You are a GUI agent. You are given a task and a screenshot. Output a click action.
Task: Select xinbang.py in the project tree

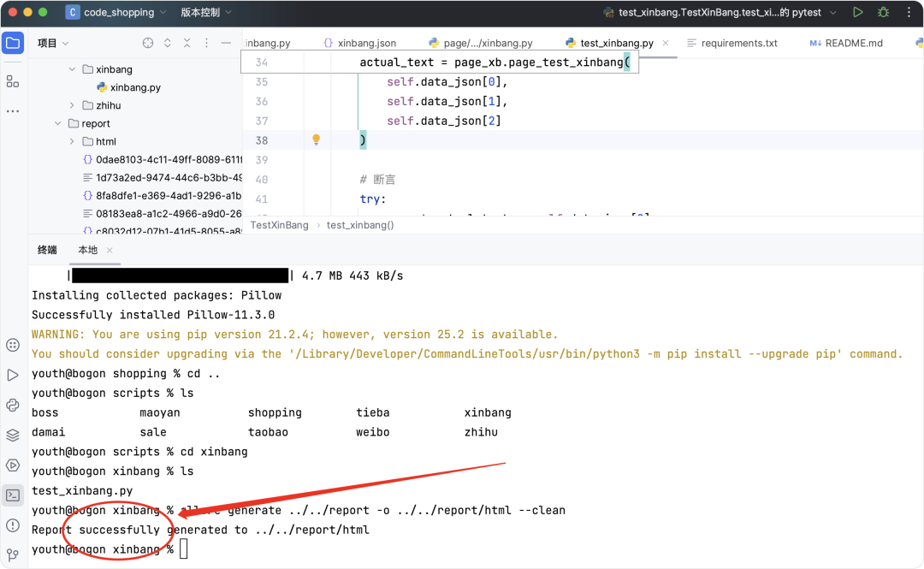(x=135, y=87)
